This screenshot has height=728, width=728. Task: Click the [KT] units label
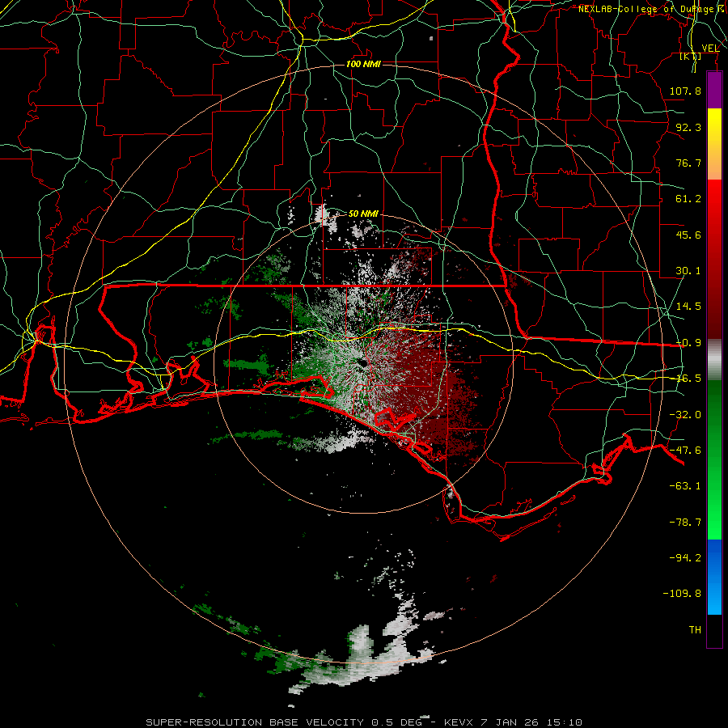point(691,57)
